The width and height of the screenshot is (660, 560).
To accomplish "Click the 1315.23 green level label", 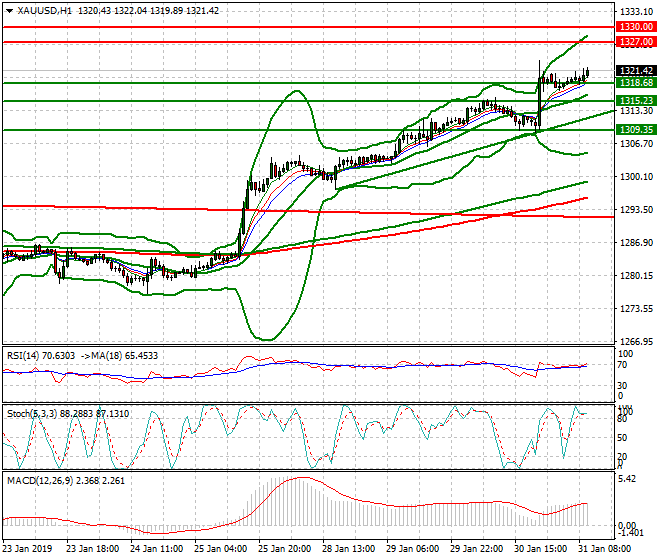I will pyautogui.click(x=636, y=100).
